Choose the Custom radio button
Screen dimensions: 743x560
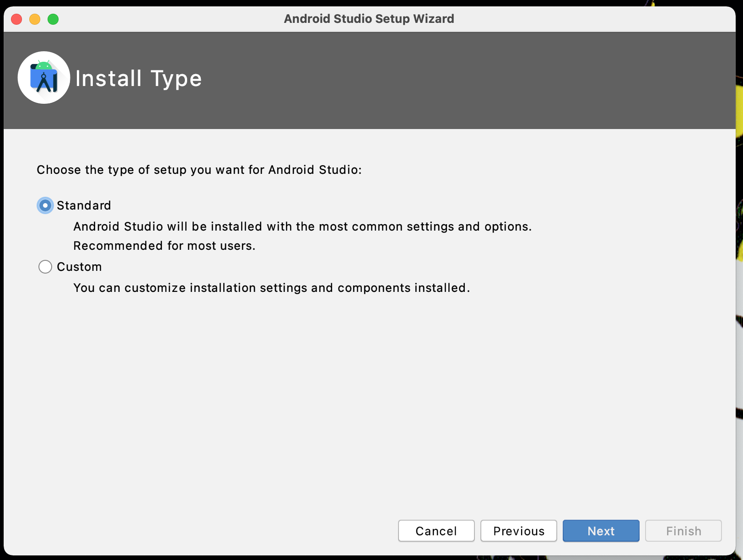[x=45, y=267]
